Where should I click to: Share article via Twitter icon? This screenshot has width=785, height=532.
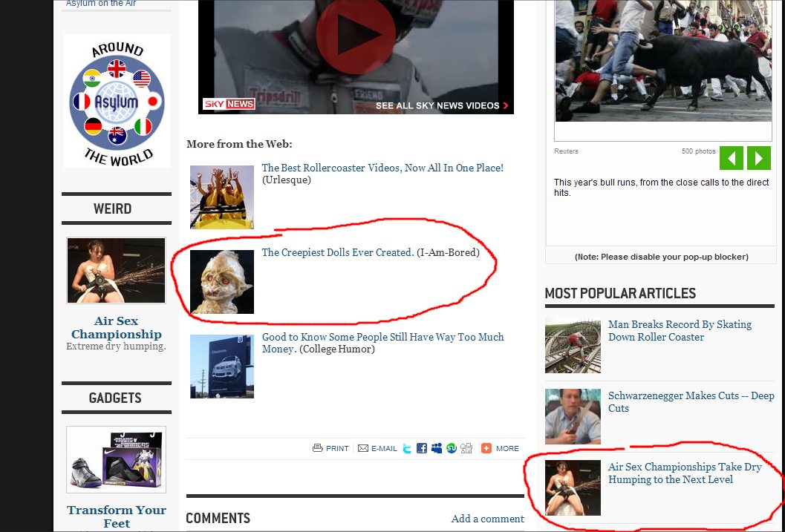click(407, 448)
